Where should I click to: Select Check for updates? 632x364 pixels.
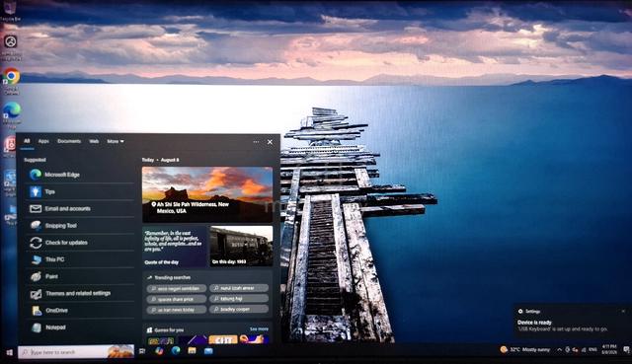pos(79,243)
